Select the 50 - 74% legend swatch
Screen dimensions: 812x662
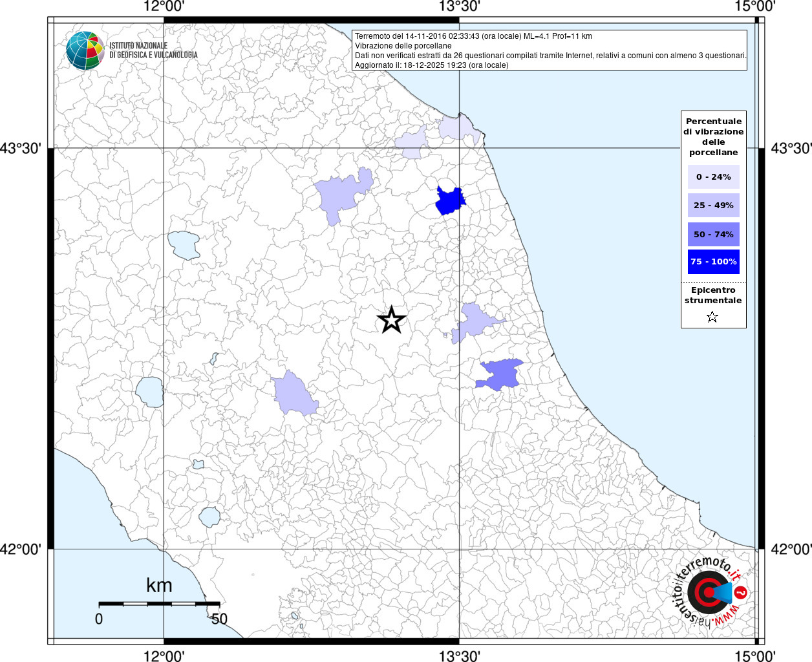(713, 234)
